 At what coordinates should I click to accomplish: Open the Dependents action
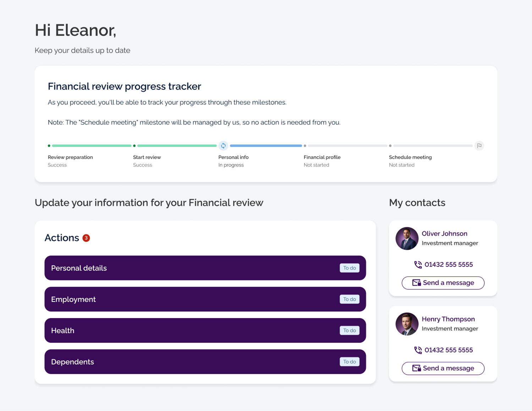tap(205, 362)
